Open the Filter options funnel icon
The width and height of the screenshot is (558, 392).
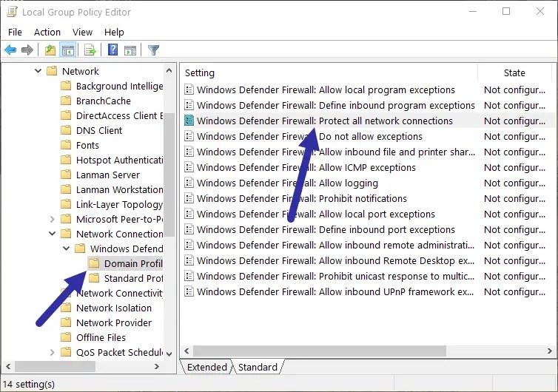point(153,50)
